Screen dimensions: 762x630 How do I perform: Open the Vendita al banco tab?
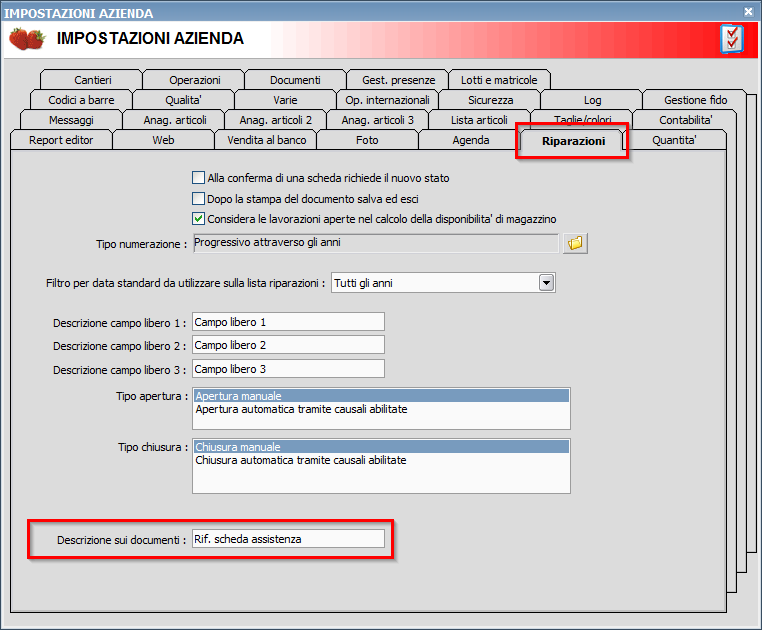266,140
